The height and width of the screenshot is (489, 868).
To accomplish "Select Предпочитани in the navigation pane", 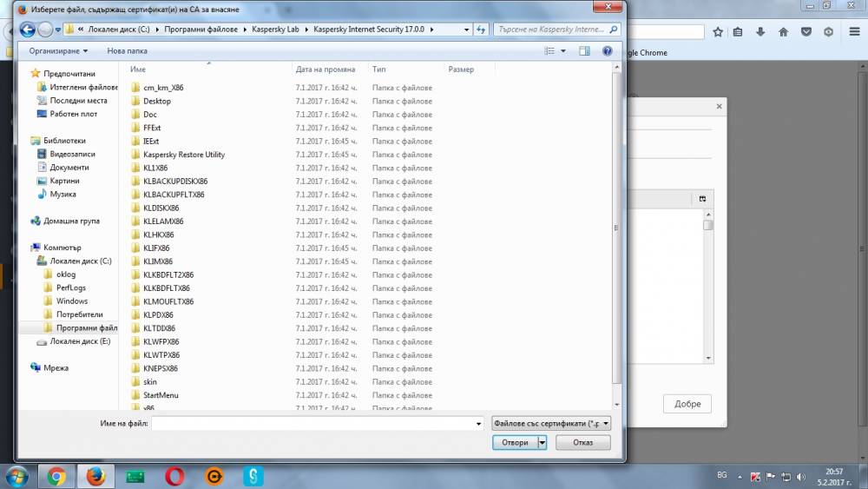I will click(69, 74).
